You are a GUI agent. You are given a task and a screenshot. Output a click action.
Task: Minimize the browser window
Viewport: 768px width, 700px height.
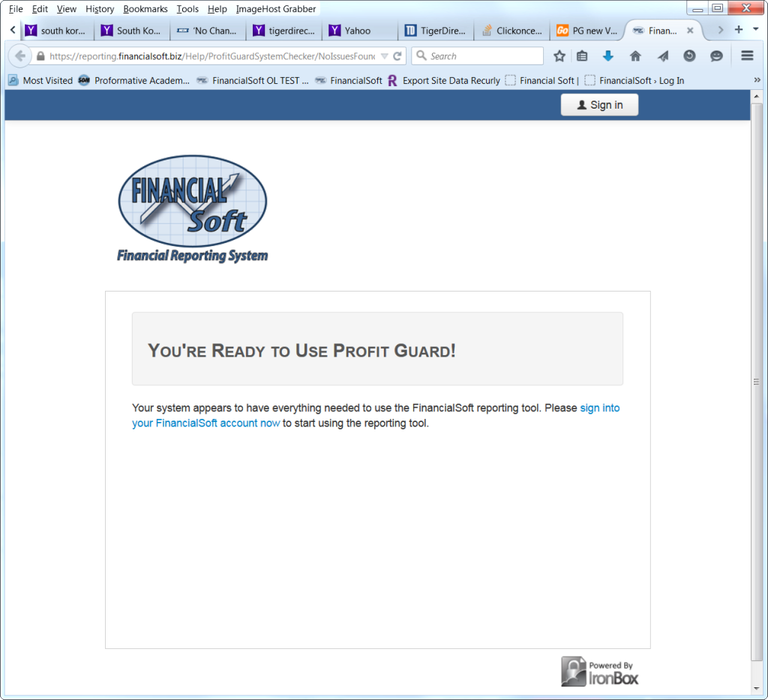click(x=698, y=7)
